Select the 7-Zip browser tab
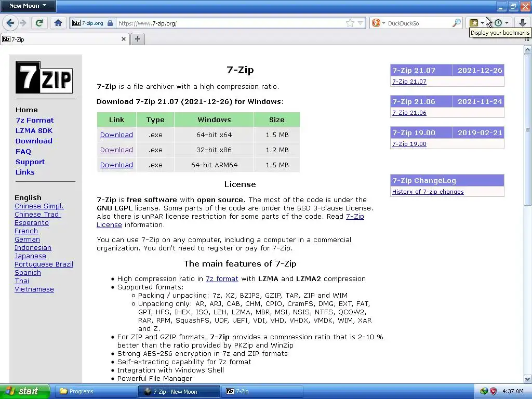Image resolution: width=532 pixels, height=399 pixels. (64, 39)
